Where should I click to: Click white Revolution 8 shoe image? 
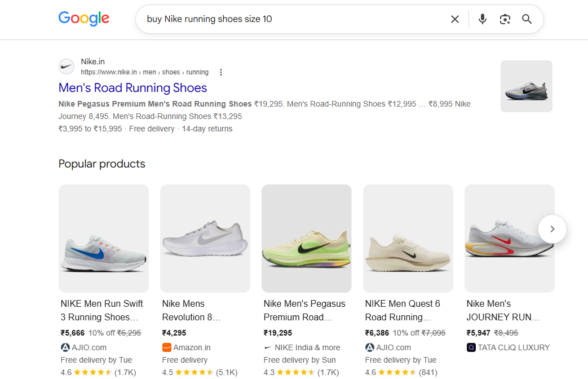[x=205, y=238]
